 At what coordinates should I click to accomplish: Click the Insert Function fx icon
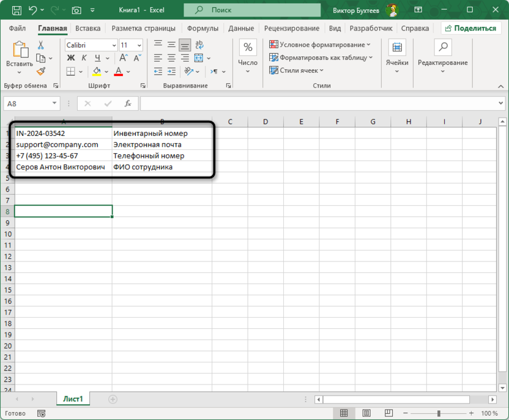(x=127, y=104)
